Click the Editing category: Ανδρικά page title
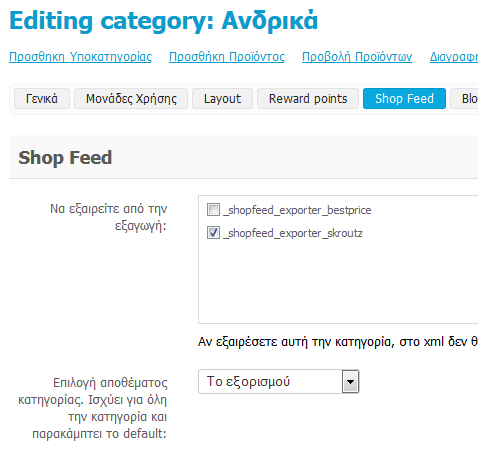The width and height of the screenshot is (478, 453). (164, 21)
